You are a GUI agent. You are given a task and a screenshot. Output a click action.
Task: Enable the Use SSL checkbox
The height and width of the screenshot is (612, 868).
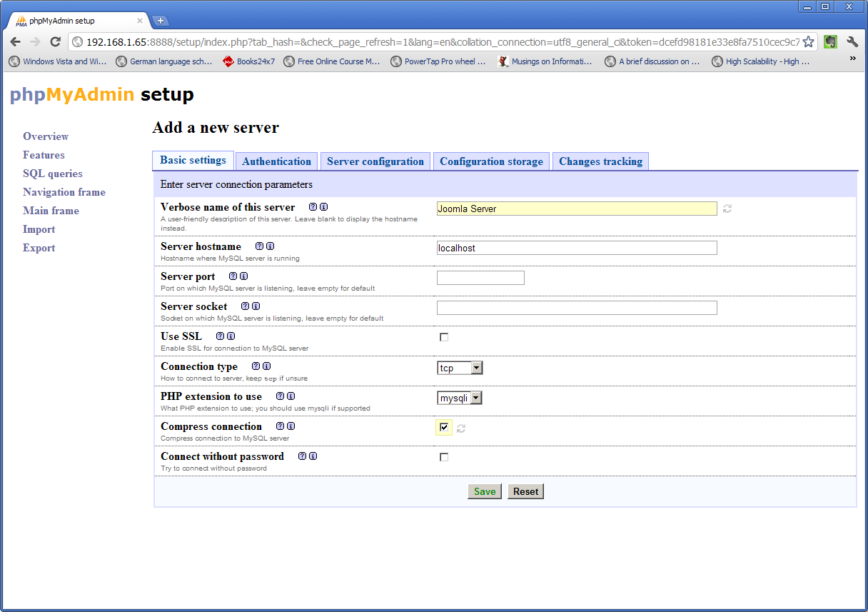pyautogui.click(x=444, y=337)
